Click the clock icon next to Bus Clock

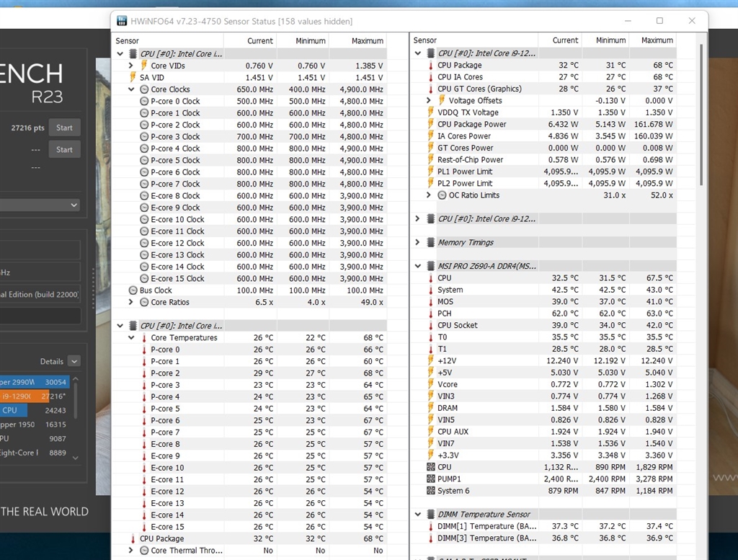[133, 290]
